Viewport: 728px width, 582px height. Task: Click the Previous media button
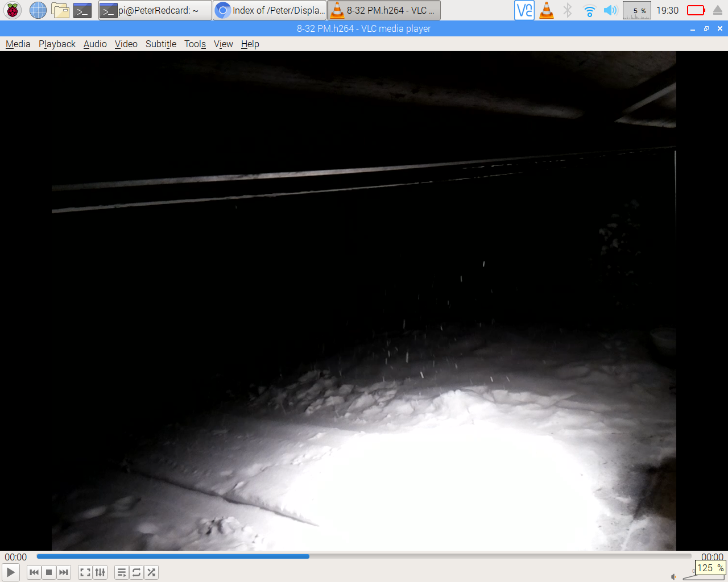pos(34,572)
